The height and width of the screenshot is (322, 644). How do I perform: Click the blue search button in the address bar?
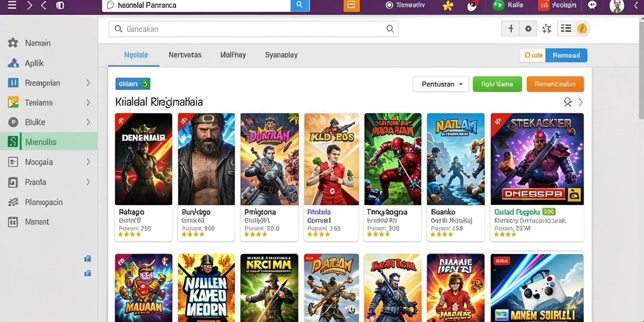[x=300, y=5]
